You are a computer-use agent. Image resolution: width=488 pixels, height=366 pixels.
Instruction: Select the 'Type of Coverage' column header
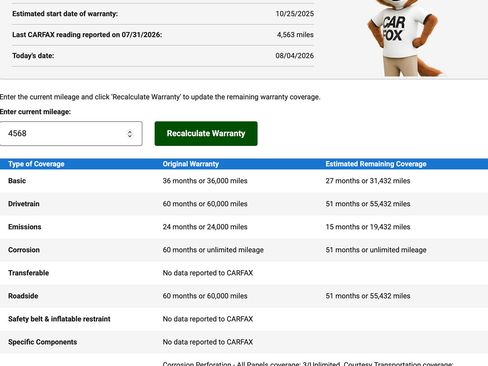(x=36, y=164)
